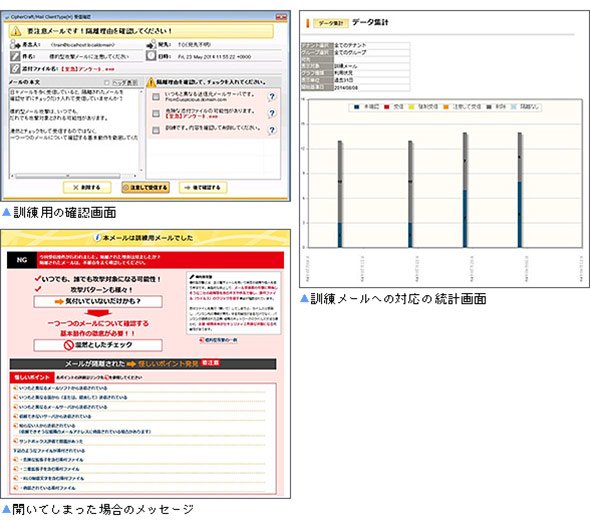Viewport: 590px width, 522px height.
Task: Click the orange 注意して受信 legend swatch
Action: 446,107
